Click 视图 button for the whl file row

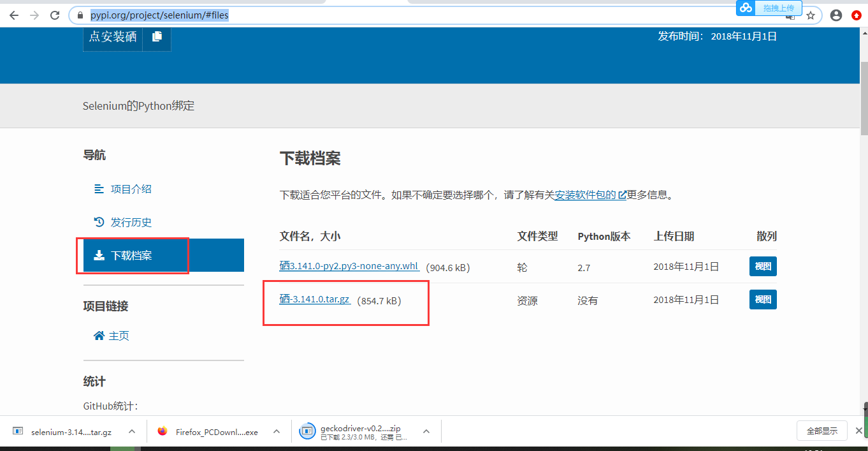click(x=763, y=267)
